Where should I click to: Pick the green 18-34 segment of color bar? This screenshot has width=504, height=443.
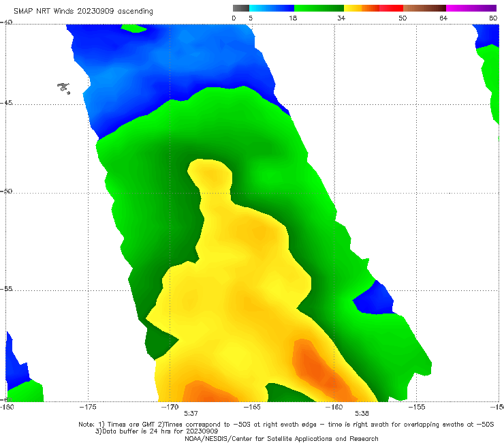coord(319,8)
